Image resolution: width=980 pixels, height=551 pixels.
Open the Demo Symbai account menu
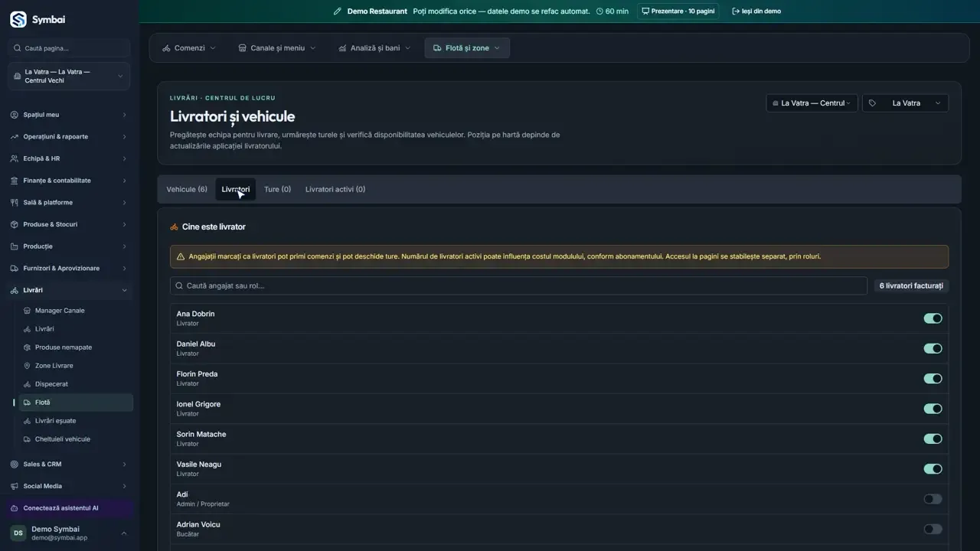69,533
